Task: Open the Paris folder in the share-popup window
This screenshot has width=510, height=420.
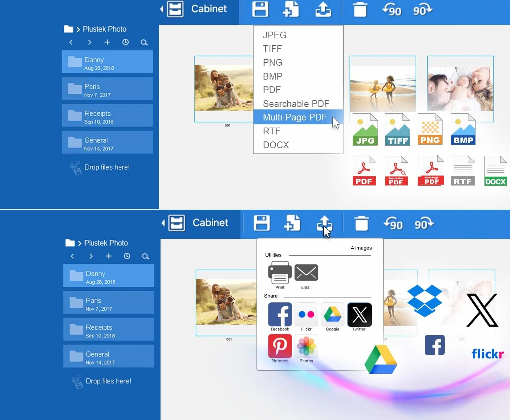Action: pos(109,302)
